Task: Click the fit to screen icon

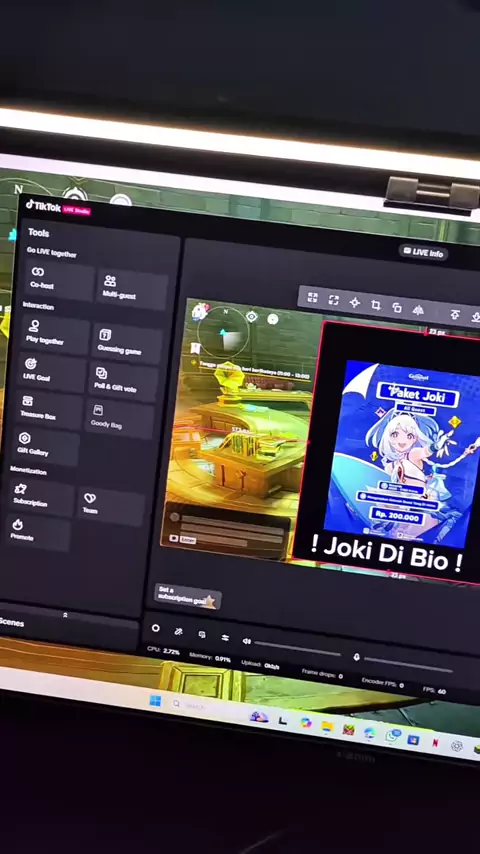Action: pyautogui.click(x=312, y=297)
